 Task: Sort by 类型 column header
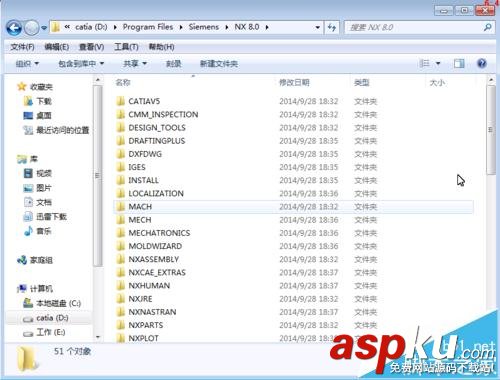coord(362,83)
